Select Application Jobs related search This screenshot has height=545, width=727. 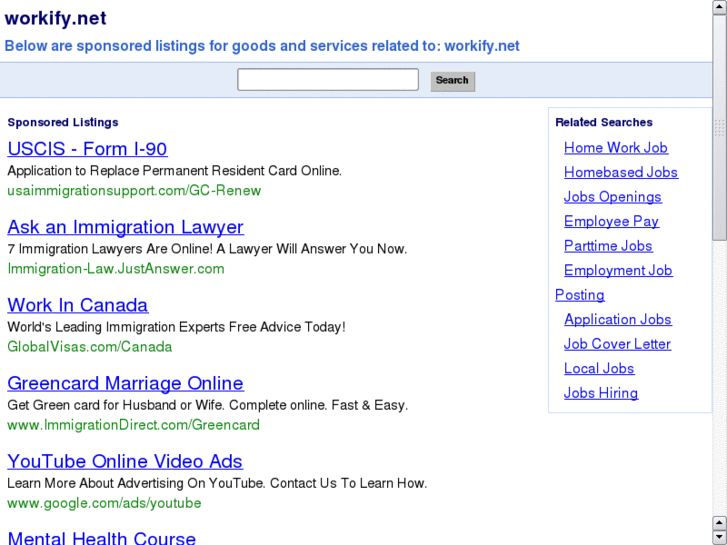pyautogui.click(x=618, y=320)
